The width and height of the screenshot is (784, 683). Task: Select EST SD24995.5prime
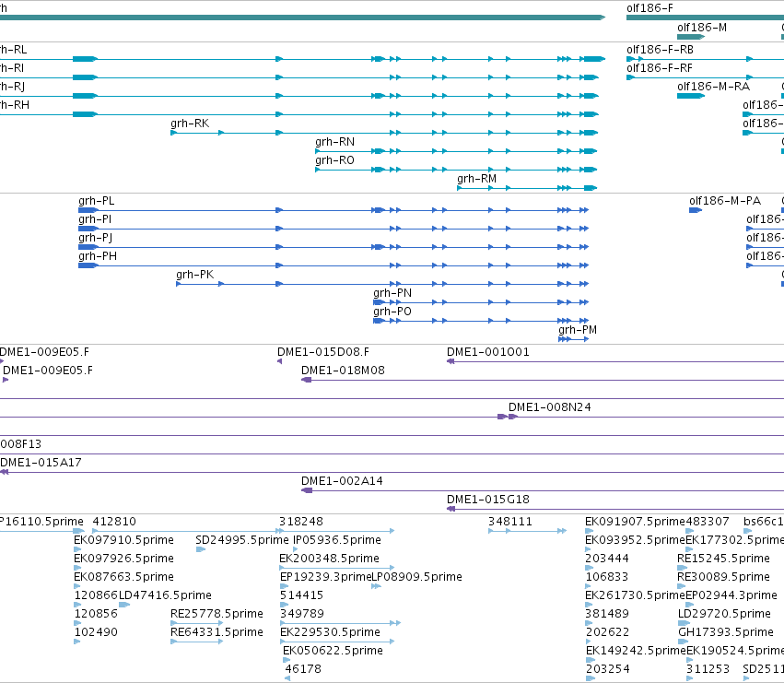coord(242,540)
